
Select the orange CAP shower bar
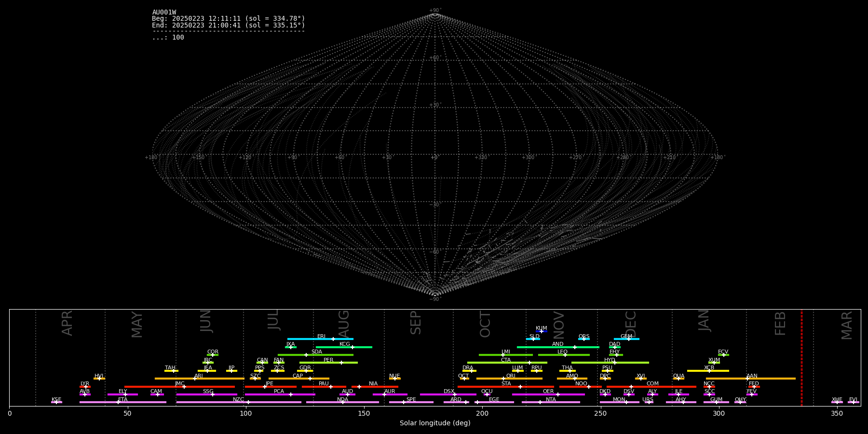[x=299, y=379]
